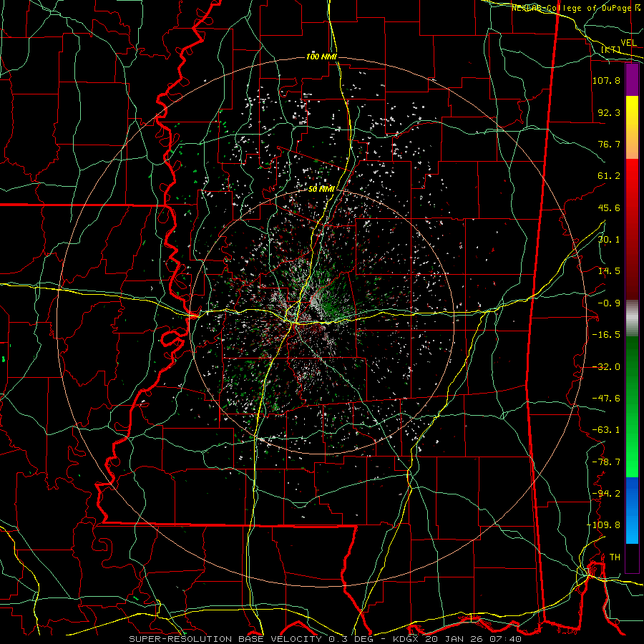Select the -94.2 scale value
Viewport: 644px width, 644px height.
pos(606,494)
